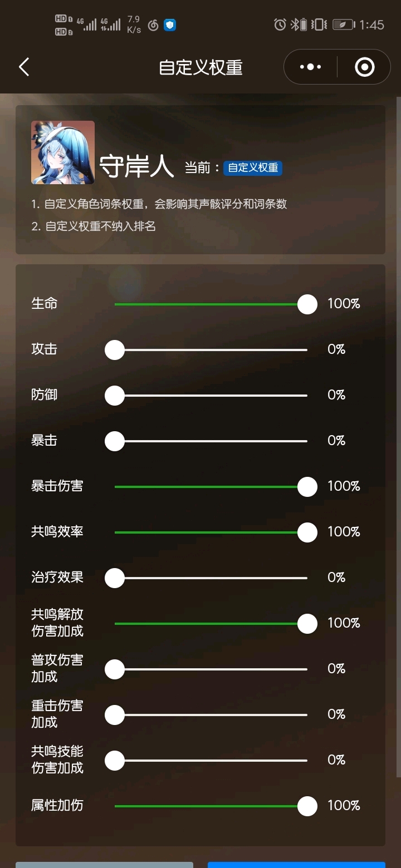The image size is (401, 868).
Task: Tap the 防御 slider track middle
Action: [211, 396]
